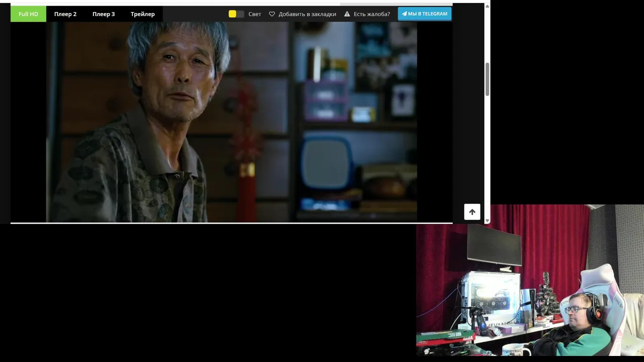Open the Плеер 2 tab
Image resolution: width=644 pixels, height=362 pixels.
[65, 14]
